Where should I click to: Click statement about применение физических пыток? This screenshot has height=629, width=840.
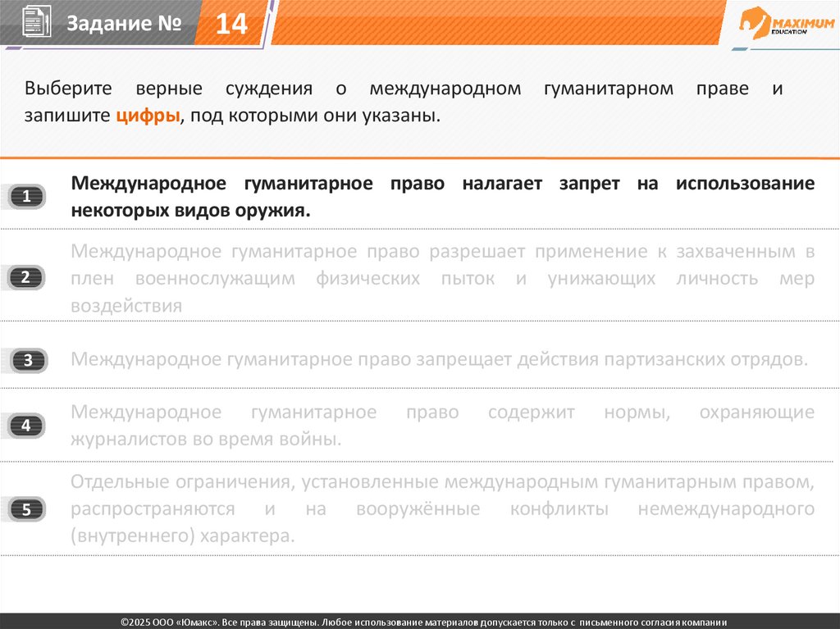point(442,278)
